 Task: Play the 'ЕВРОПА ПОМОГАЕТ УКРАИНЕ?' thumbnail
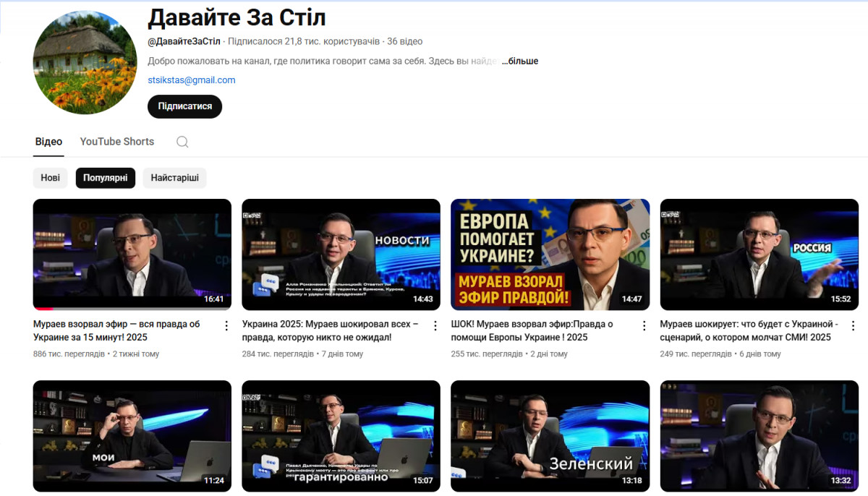click(x=550, y=255)
